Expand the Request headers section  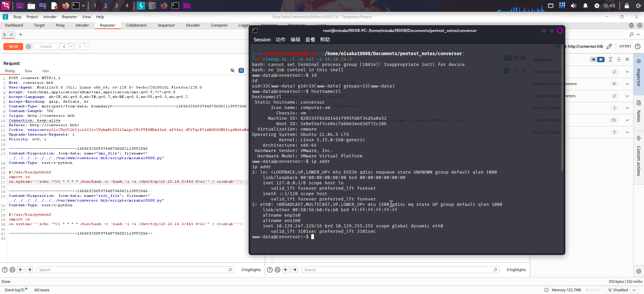point(627,120)
